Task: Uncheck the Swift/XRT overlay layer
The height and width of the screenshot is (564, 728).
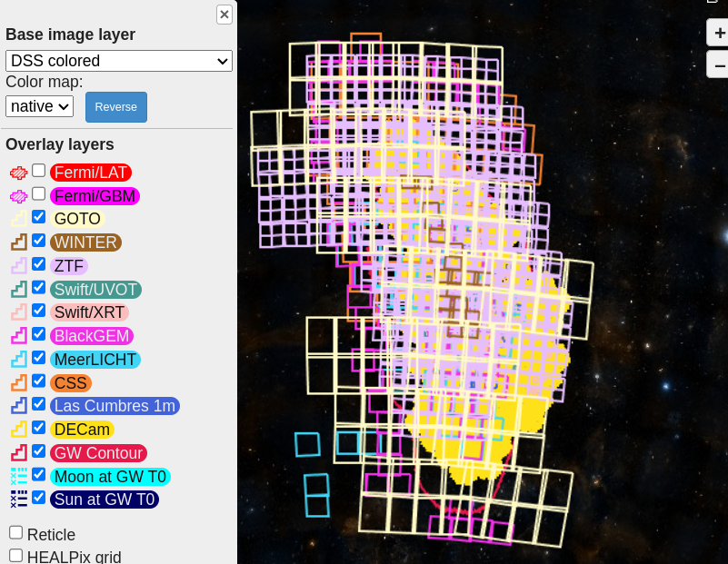Action: 38,311
